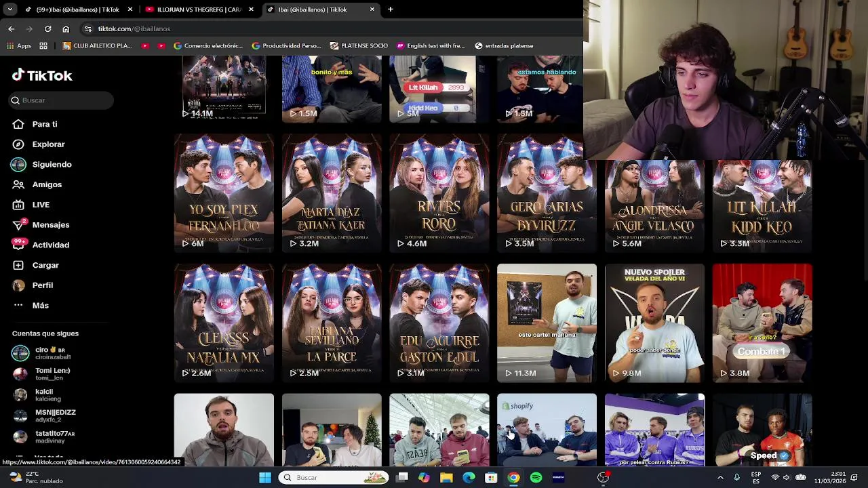Open Microsoft Store from the taskbar
868x488 pixels.
[491, 478]
